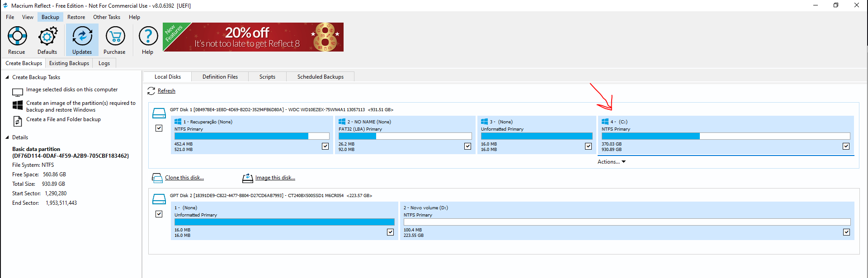868x278 pixels.
Task: Click the monitor icon for imaging selected disks
Action: coord(18,92)
